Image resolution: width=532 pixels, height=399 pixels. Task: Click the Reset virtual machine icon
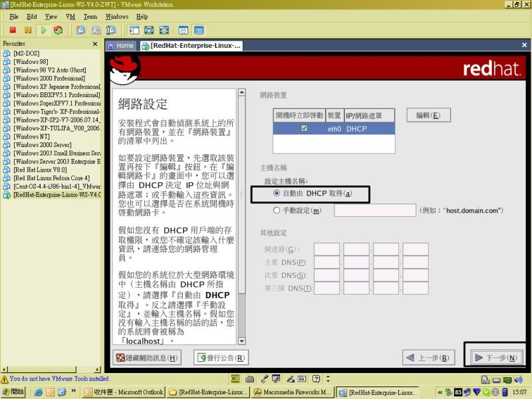(59, 30)
